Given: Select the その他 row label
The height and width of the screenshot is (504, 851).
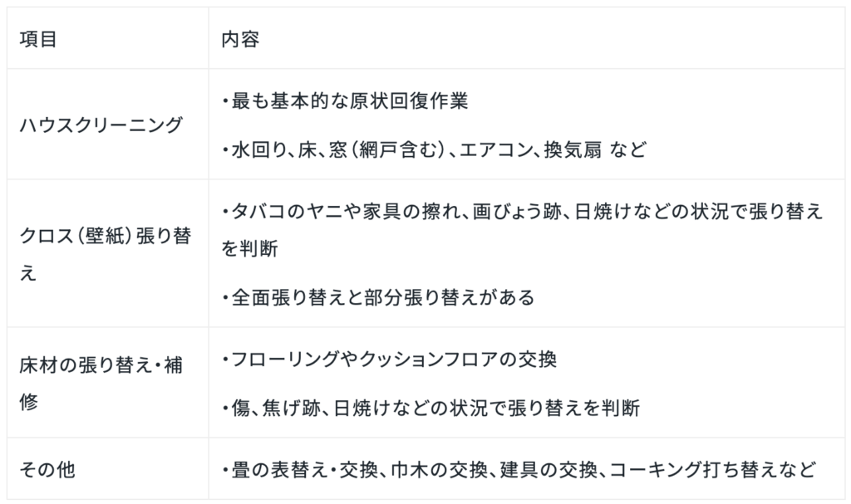Looking at the screenshot, I should click(x=48, y=469).
